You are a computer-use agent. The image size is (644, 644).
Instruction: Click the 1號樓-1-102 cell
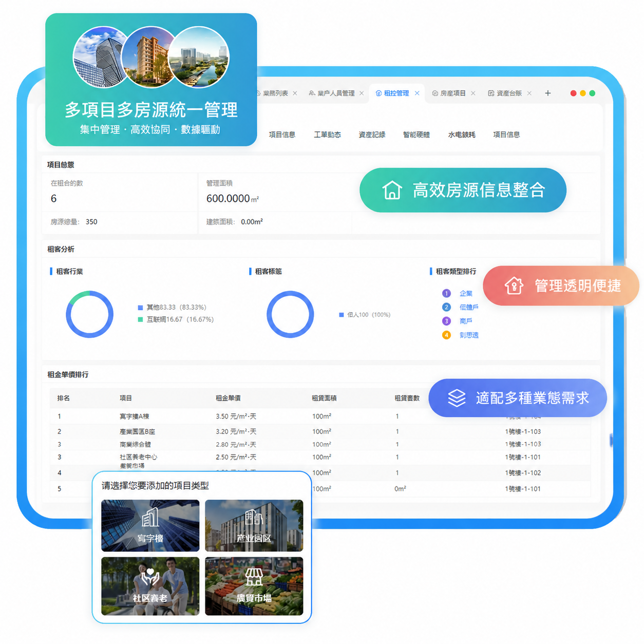(523, 473)
